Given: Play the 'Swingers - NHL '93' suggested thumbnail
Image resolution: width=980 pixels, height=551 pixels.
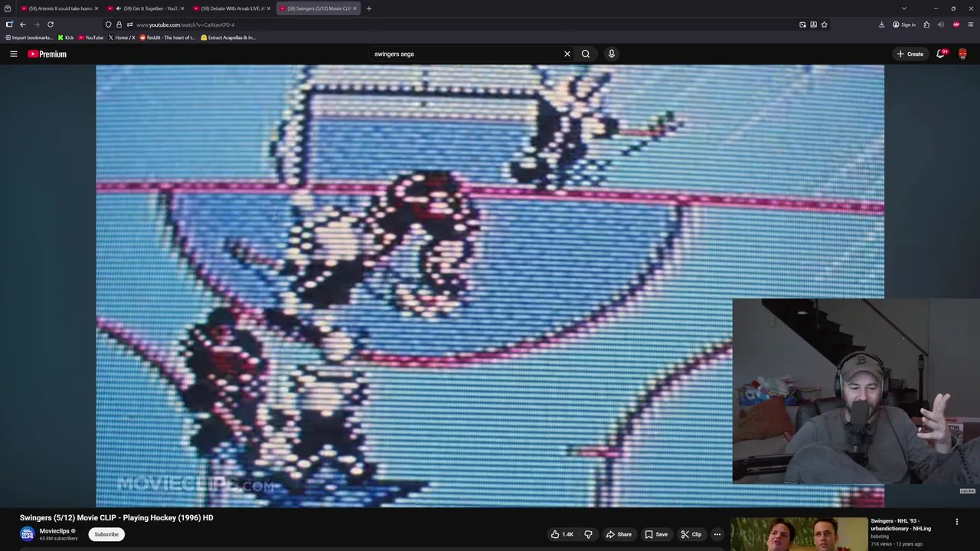Looking at the screenshot, I should [x=799, y=534].
